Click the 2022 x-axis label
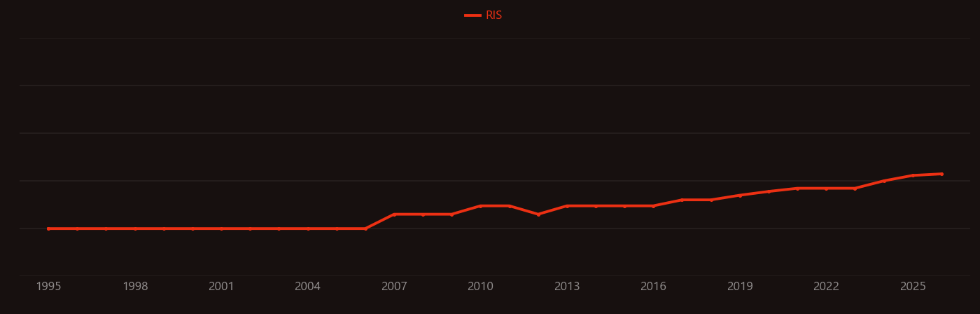Image resolution: width=980 pixels, height=314 pixels. pos(827,287)
